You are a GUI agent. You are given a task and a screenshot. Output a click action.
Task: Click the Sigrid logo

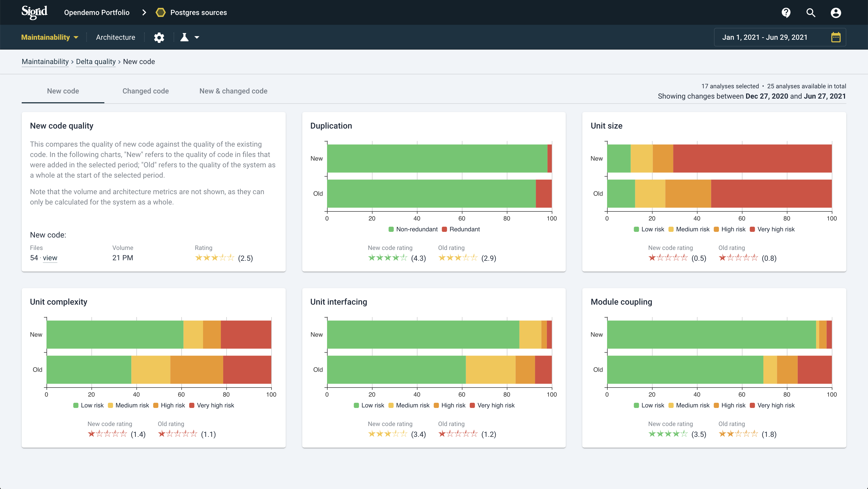(34, 12)
